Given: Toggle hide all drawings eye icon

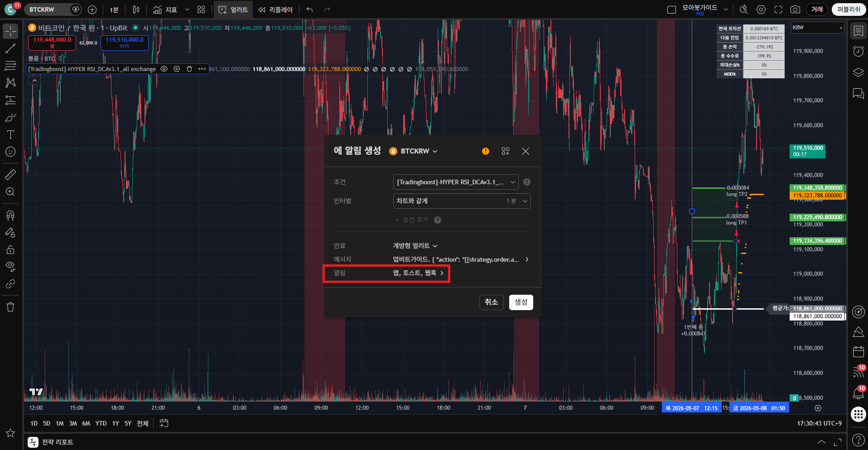Looking at the screenshot, I should point(10,266).
